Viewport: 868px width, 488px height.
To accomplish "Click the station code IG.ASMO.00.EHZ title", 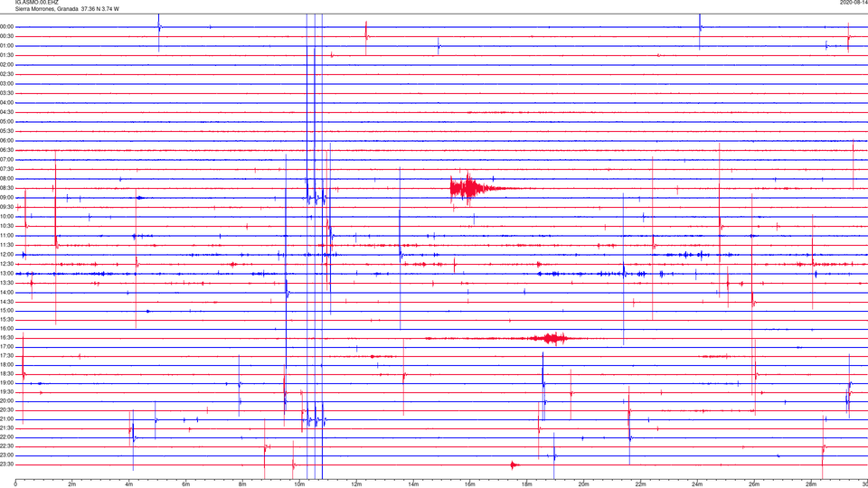I will [x=36, y=2].
